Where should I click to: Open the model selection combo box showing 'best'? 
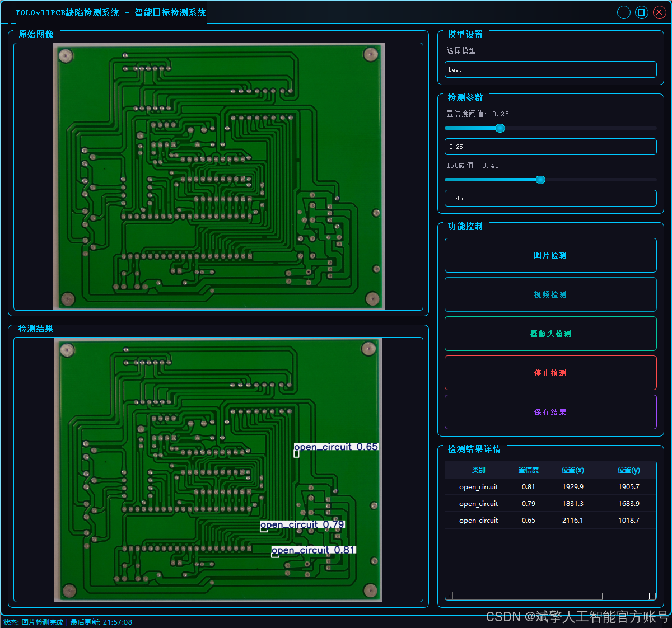(x=550, y=69)
